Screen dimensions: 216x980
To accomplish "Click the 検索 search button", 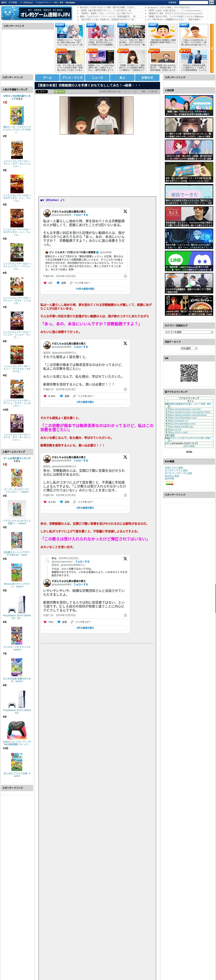I will pyautogui.click(x=211, y=2).
